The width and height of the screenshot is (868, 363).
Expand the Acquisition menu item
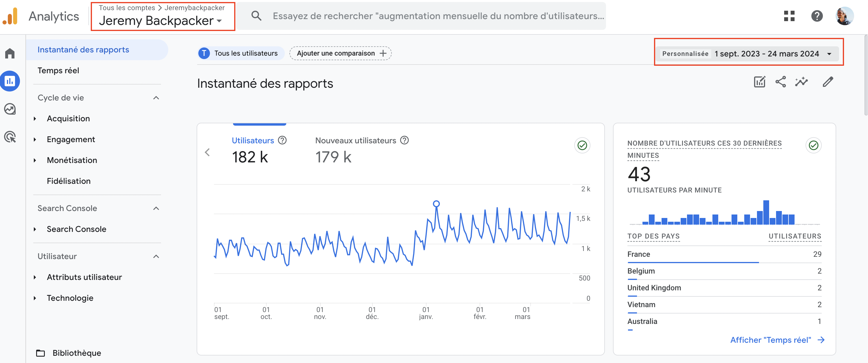pyautogui.click(x=69, y=119)
